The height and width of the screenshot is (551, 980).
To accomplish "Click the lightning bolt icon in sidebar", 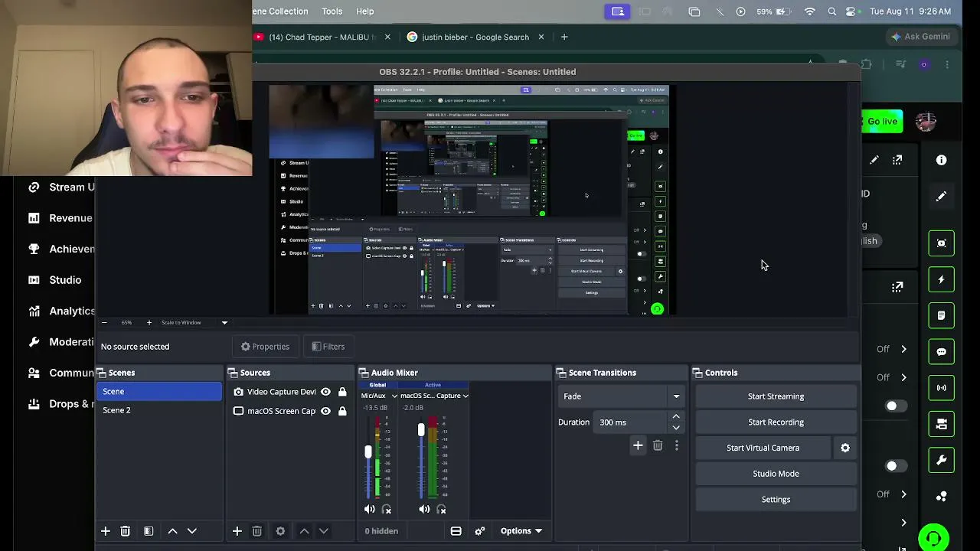I will coord(942,279).
